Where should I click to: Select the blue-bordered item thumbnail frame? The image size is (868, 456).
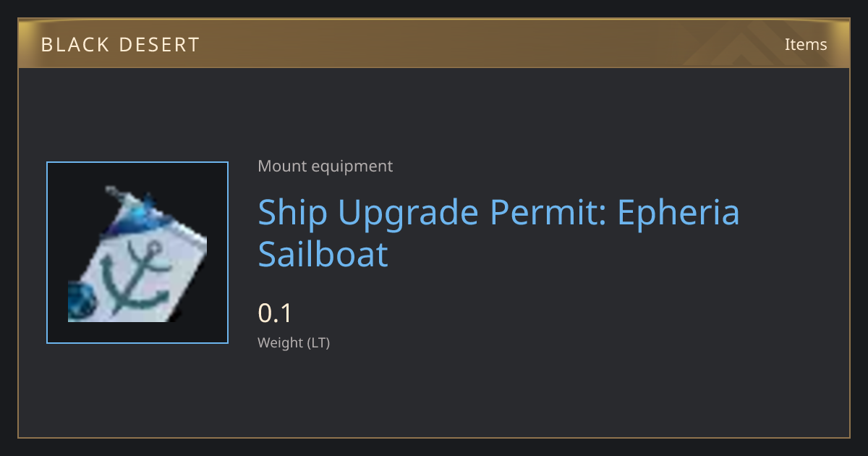pos(137,253)
